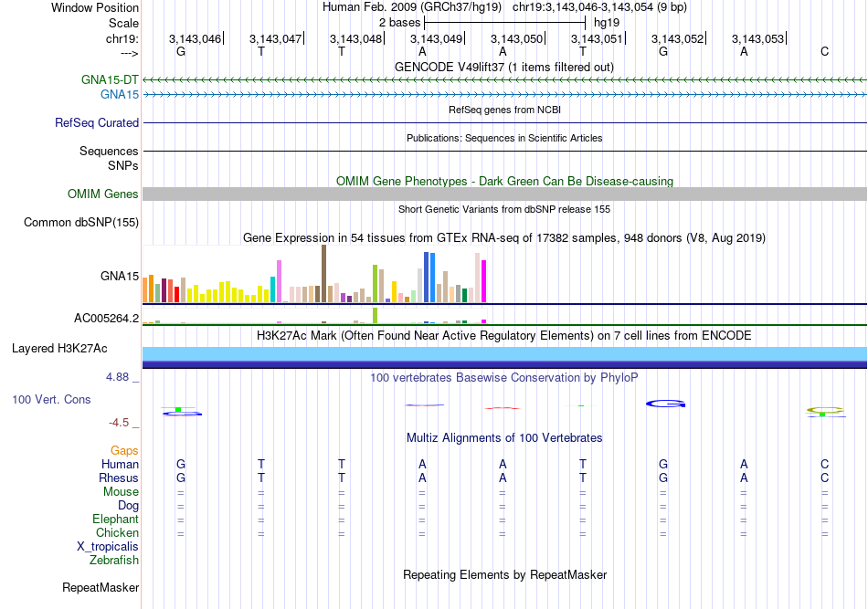Click 100 vertebrates Basewise Conservation title
868x609 pixels.
(x=504, y=378)
